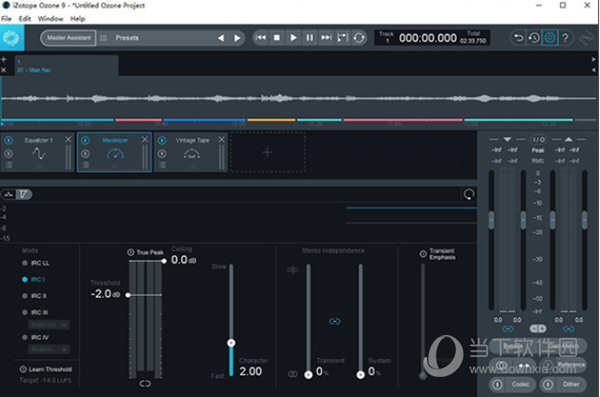Go to the next preset
This screenshot has width=600, height=397.
pyautogui.click(x=237, y=38)
